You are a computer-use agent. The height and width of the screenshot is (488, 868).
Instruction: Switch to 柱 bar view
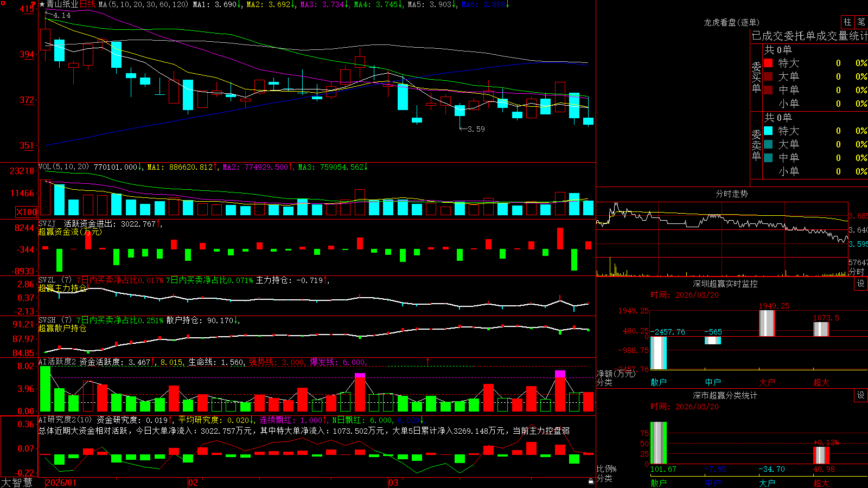[847, 22]
